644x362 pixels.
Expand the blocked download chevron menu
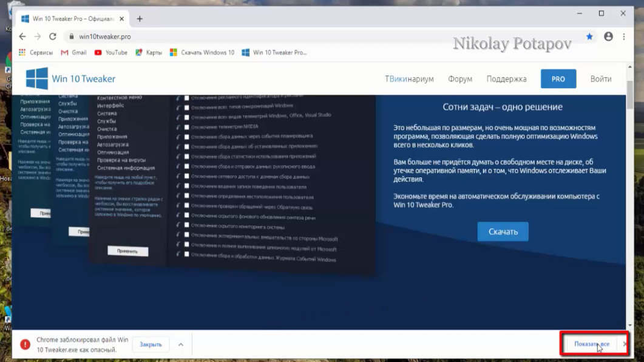pyautogui.click(x=181, y=344)
